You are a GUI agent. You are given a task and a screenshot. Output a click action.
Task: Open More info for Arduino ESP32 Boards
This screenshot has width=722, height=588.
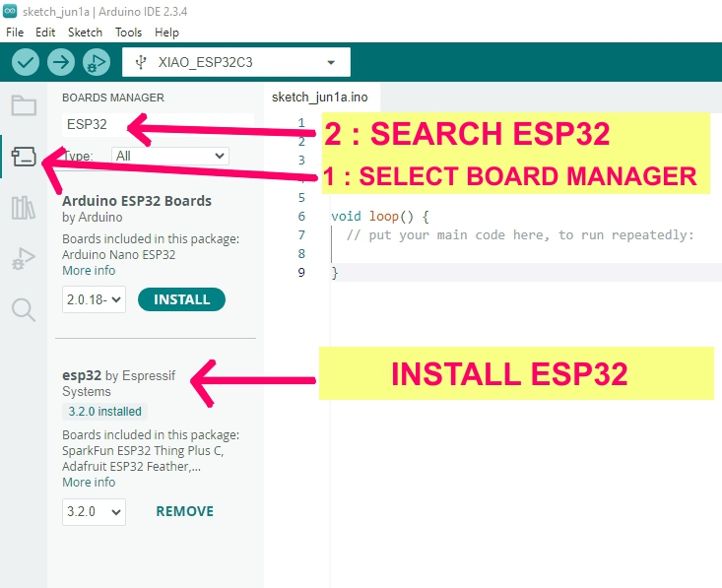(x=89, y=270)
